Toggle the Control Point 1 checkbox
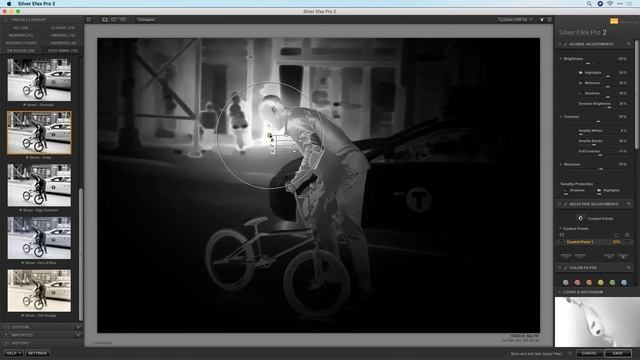Viewport: 640px width, 360px height. tap(561, 242)
